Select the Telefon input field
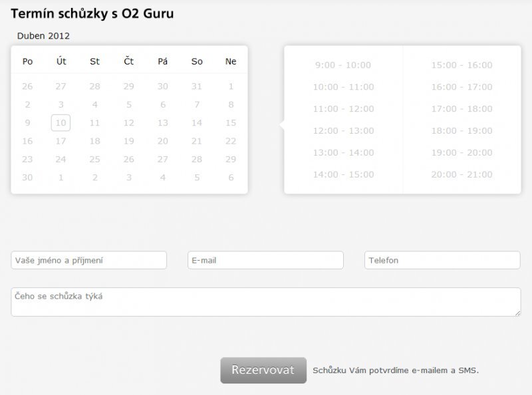This screenshot has height=395, width=532. point(442,260)
